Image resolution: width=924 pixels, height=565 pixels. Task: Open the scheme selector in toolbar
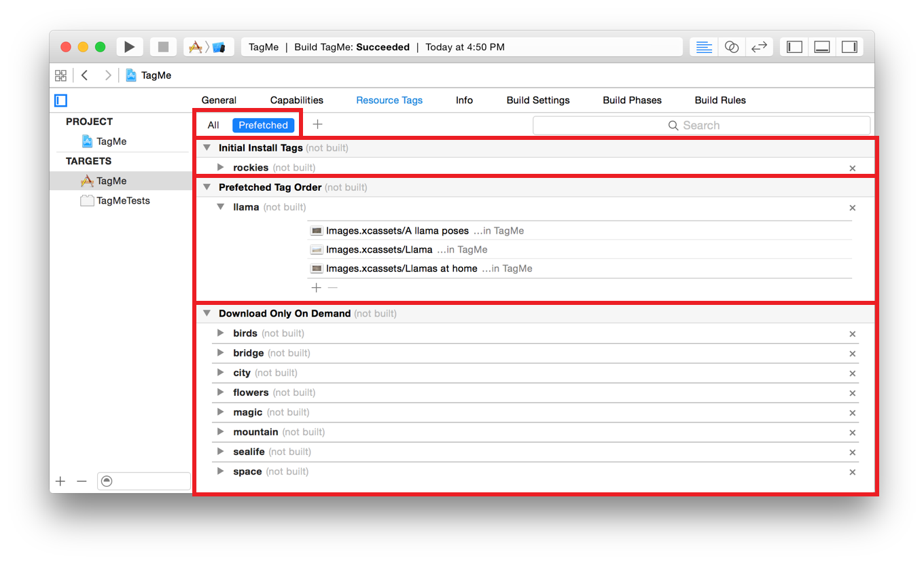click(207, 47)
